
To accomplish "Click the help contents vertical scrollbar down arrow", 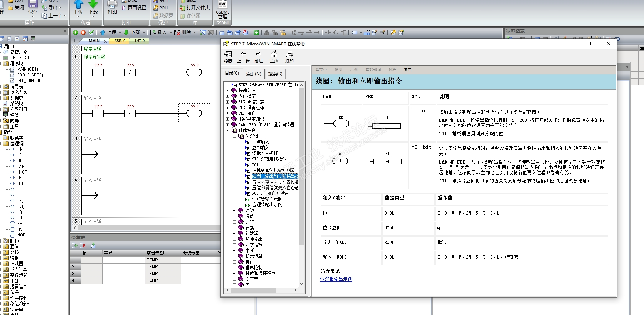I will (x=301, y=284).
